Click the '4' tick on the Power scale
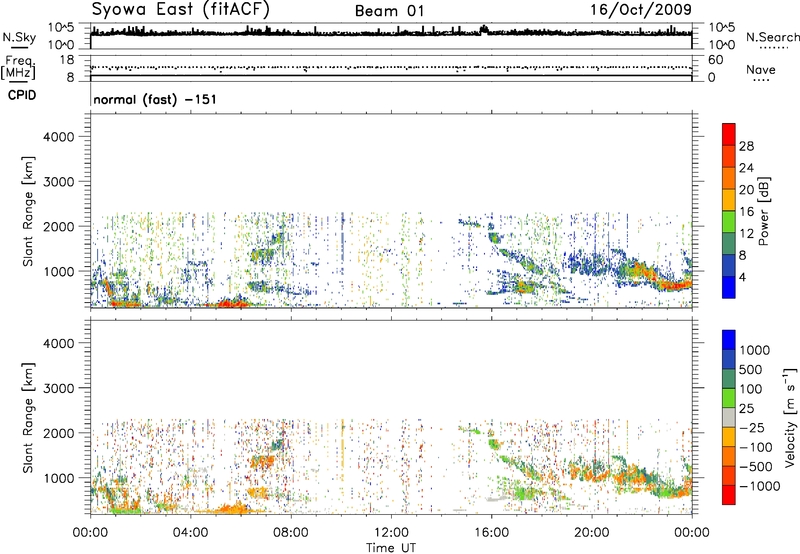This screenshot has height=554, width=800. coord(742,277)
